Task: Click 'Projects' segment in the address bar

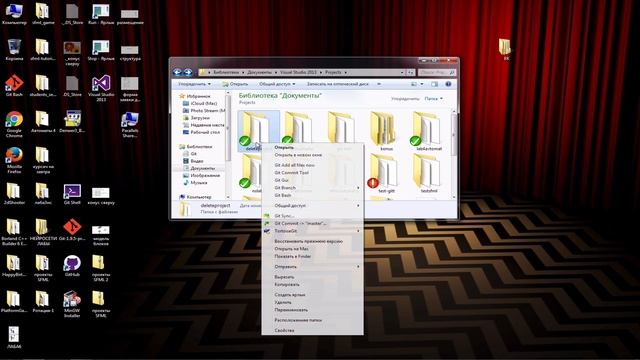Action: coord(333,72)
